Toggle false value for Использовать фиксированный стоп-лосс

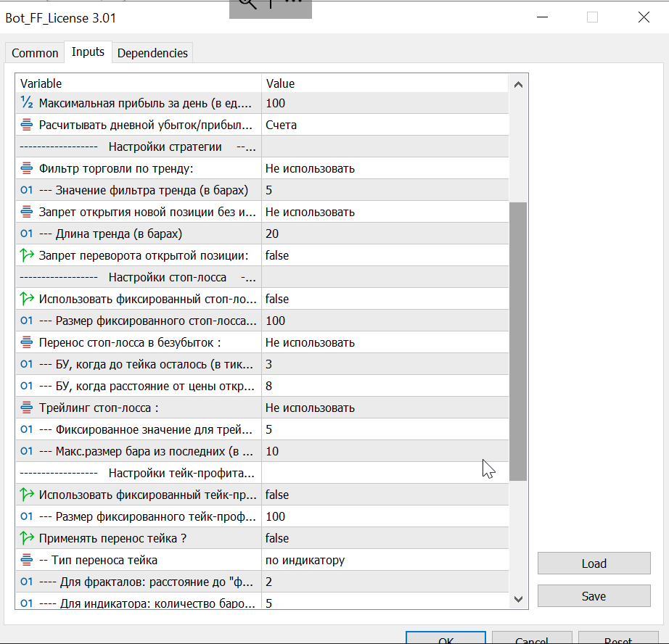click(385, 299)
